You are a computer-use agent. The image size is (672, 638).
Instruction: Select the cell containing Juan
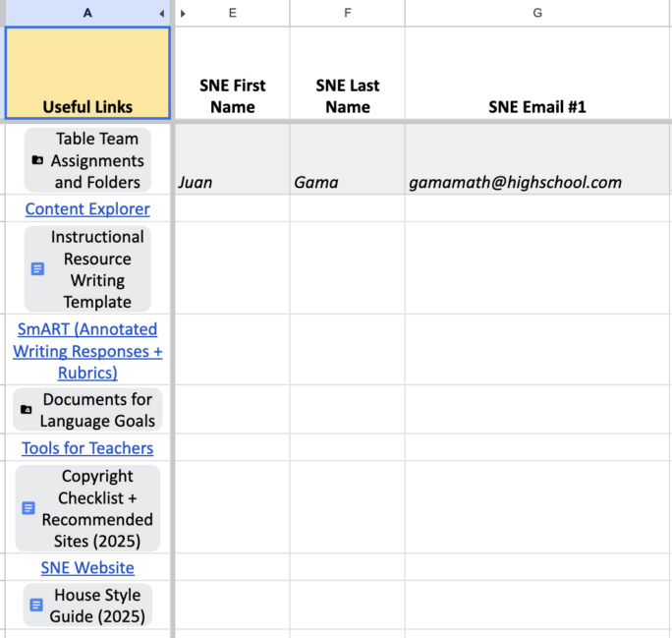pos(232,159)
